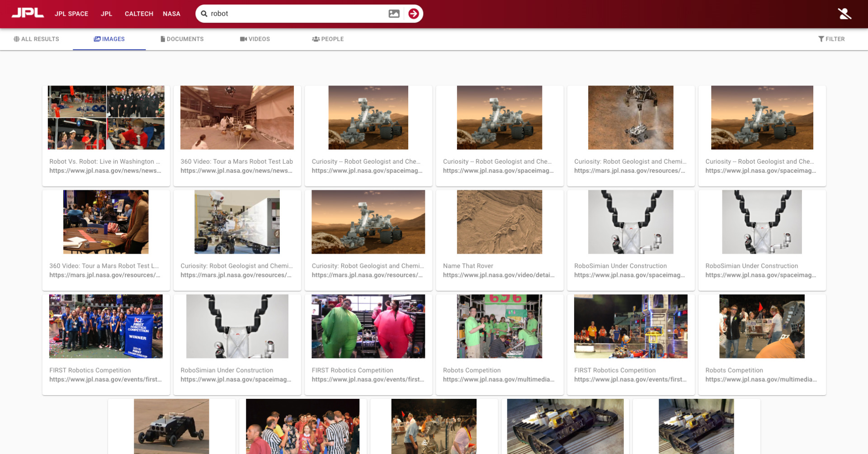
Task: View Robots Competition thumbnail with green-shirted team
Action: click(500, 326)
